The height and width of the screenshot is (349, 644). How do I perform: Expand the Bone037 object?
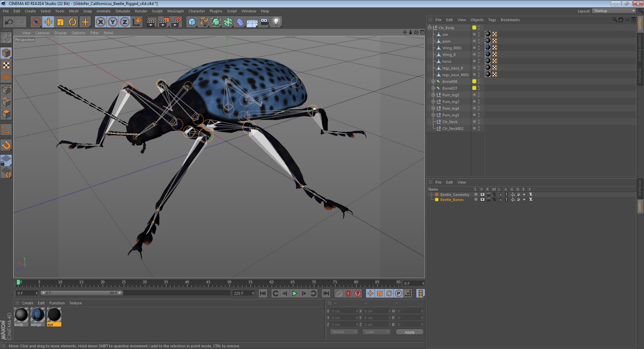(x=433, y=88)
